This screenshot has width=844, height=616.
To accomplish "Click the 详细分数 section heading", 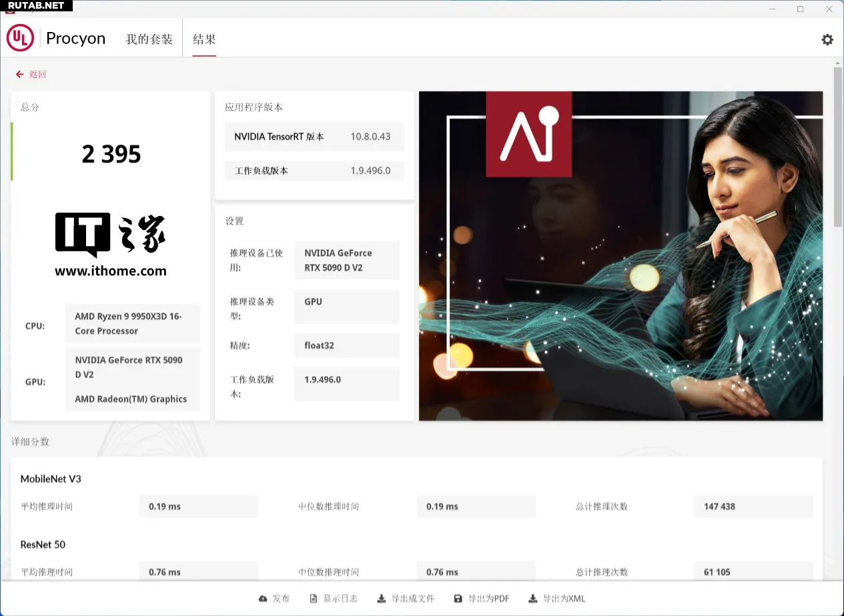I will [30, 442].
